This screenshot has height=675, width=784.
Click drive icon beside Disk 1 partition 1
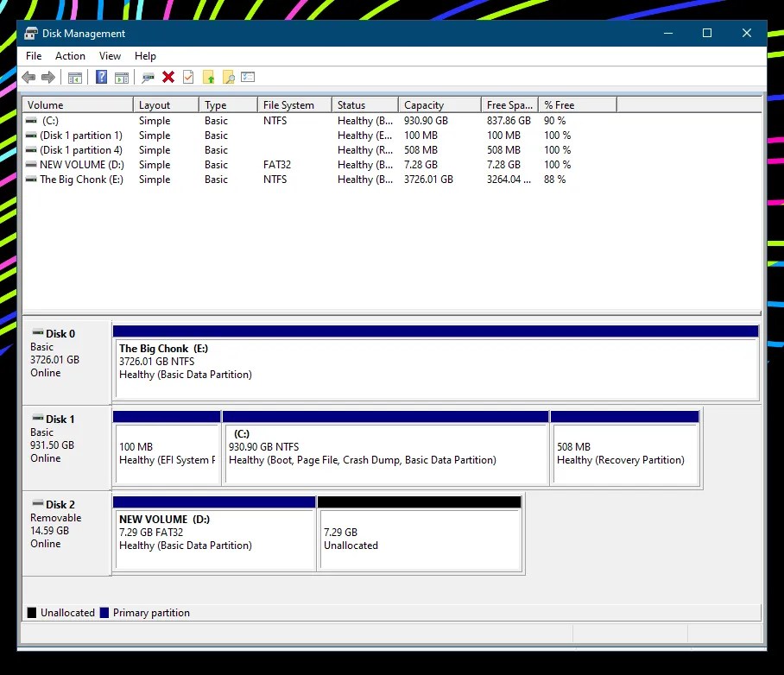pos(31,136)
